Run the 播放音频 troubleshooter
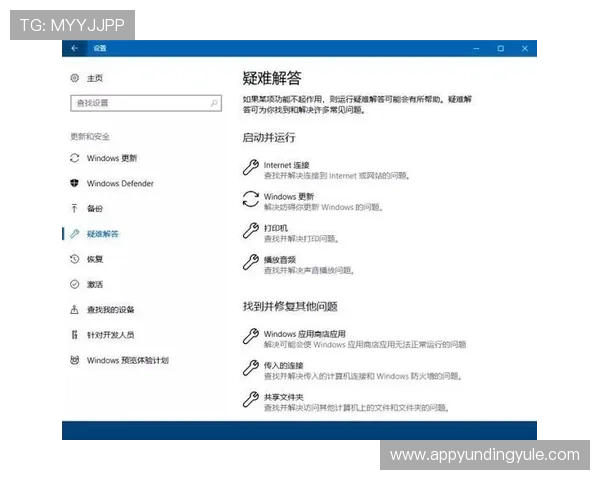The width and height of the screenshot is (600, 480). pos(280,260)
